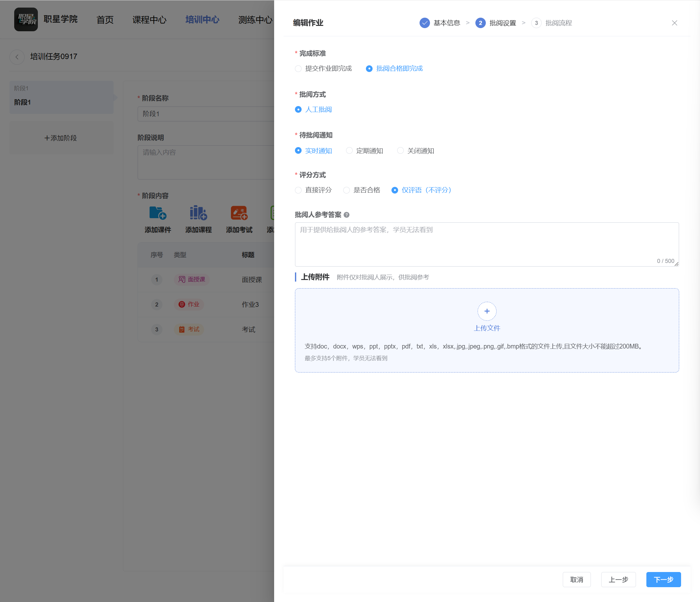Click the 考试 type tag icon

point(182,329)
